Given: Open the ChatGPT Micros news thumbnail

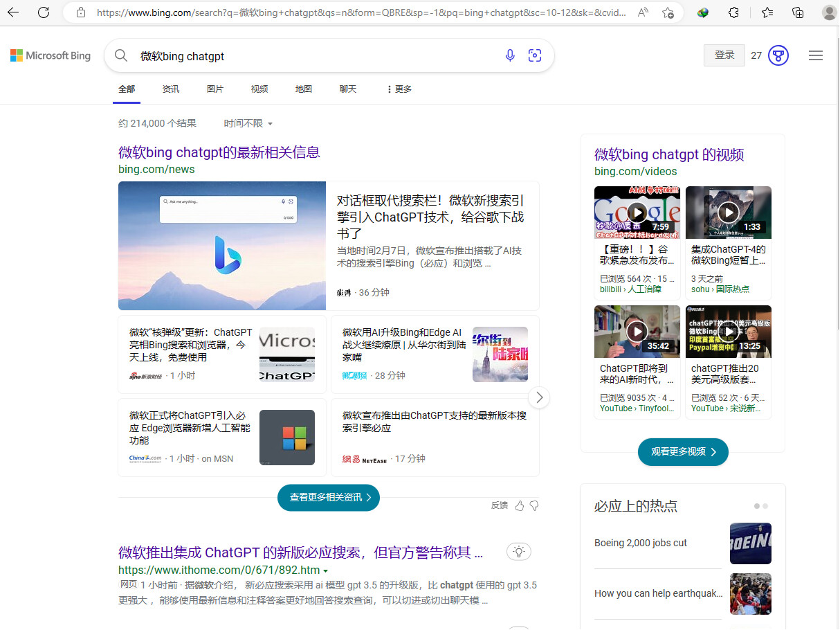Looking at the screenshot, I should (x=287, y=354).
